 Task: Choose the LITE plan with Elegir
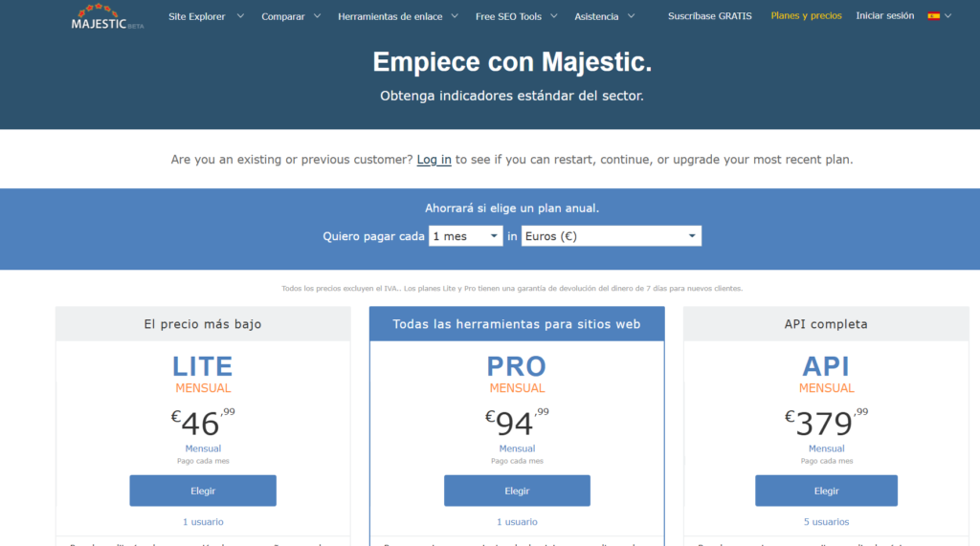(x=203, y=491)
